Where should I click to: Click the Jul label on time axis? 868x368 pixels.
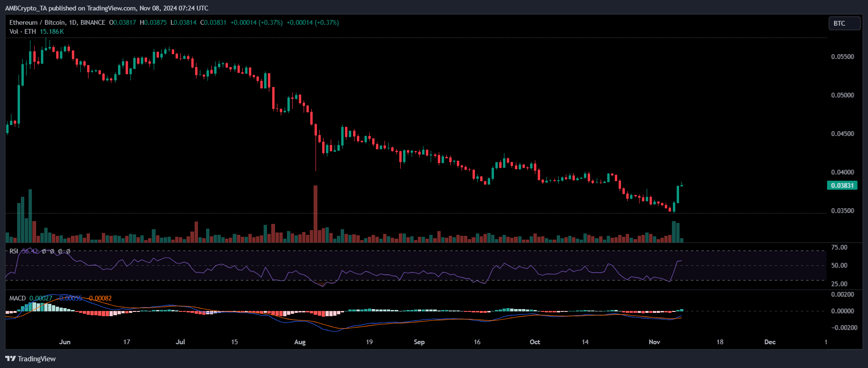[180, 342]
